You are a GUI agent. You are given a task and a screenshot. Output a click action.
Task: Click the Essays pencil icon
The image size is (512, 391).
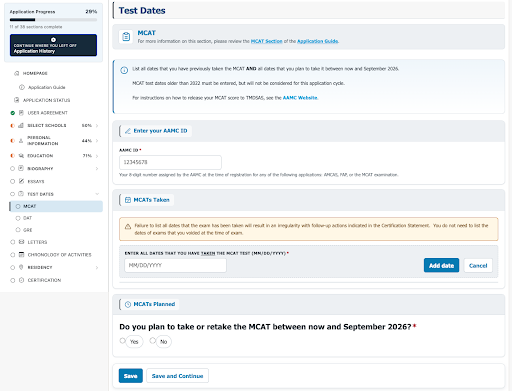[21, 181]
